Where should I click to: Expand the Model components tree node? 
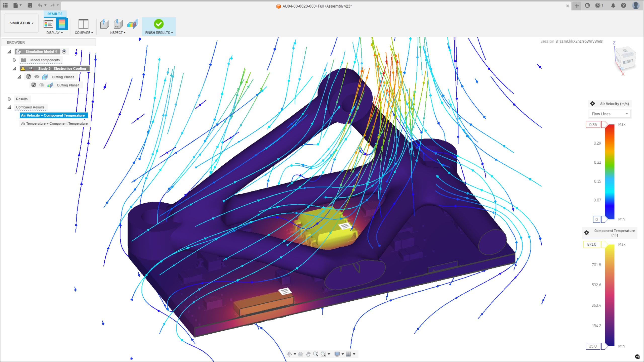point(14,60)
